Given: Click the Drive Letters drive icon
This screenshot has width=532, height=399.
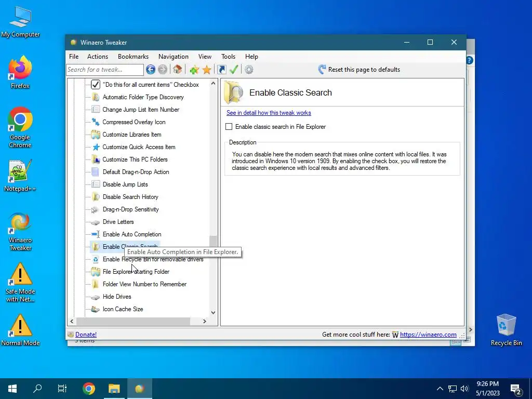Looking at the screenshot, I should click(x=96, y=222).
